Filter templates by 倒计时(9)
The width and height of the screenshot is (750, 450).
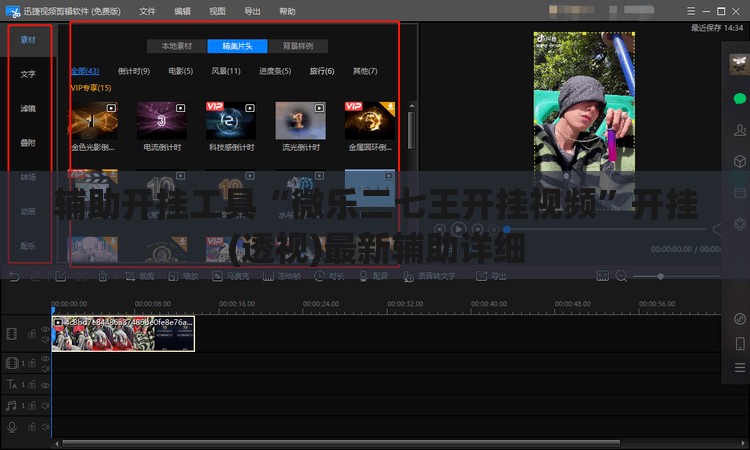coord(134,71)
